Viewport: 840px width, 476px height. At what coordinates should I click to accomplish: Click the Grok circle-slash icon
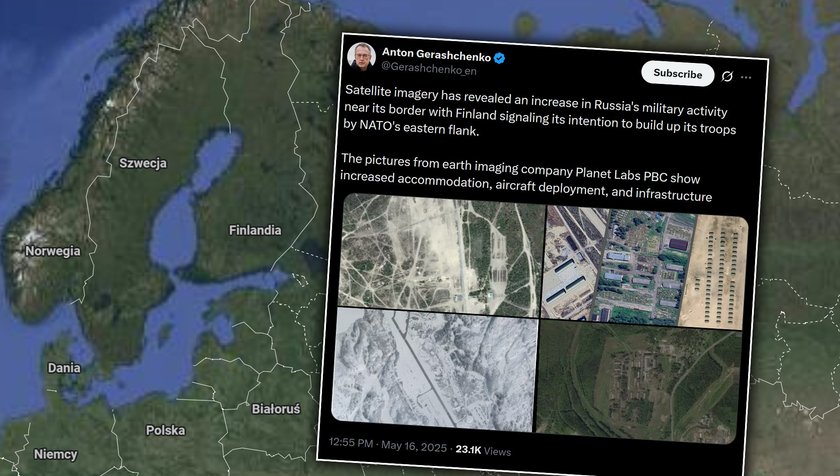(x=727, y=76)
